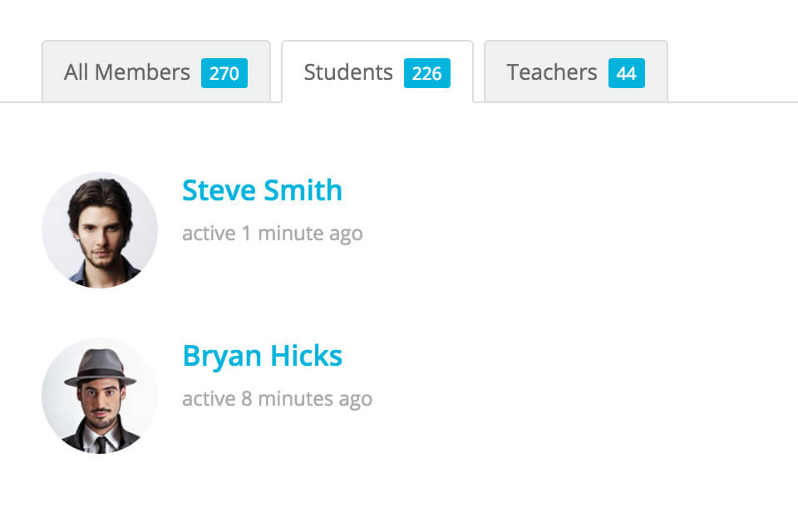
Task: Click the "active 8 minutes ago" status
Action: point(278,399)
